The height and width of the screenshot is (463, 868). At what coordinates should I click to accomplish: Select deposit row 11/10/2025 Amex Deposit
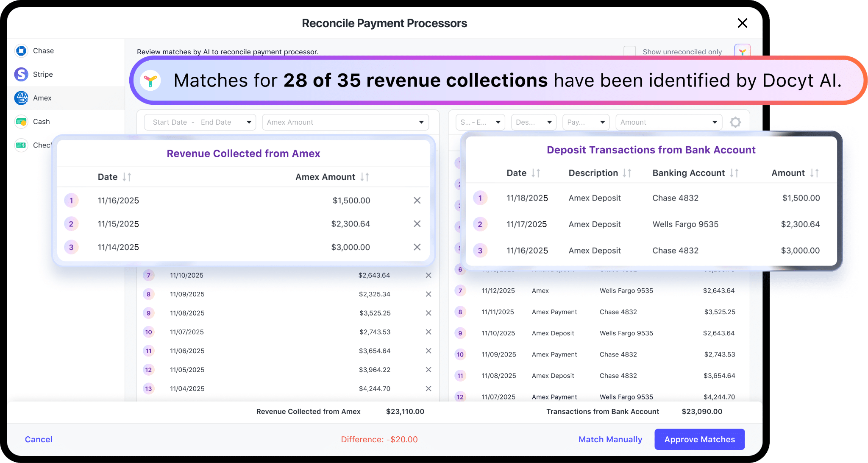(599, 333)
